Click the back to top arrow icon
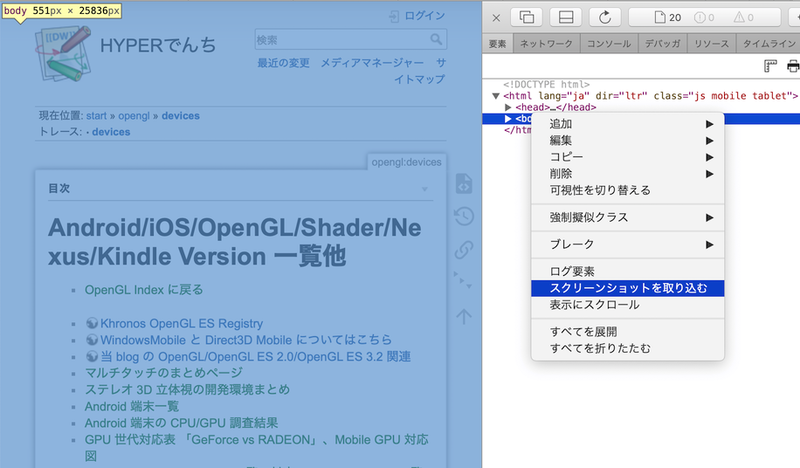 pos(464,316)
